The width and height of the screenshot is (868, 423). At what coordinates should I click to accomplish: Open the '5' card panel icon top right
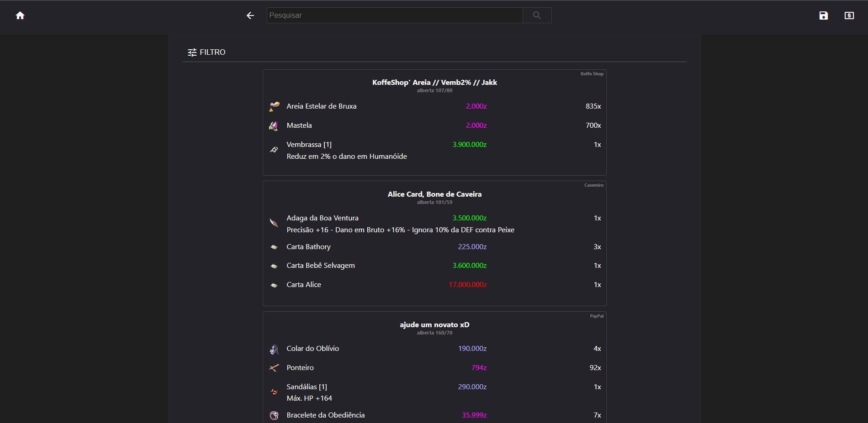click(x=849, y=16)
